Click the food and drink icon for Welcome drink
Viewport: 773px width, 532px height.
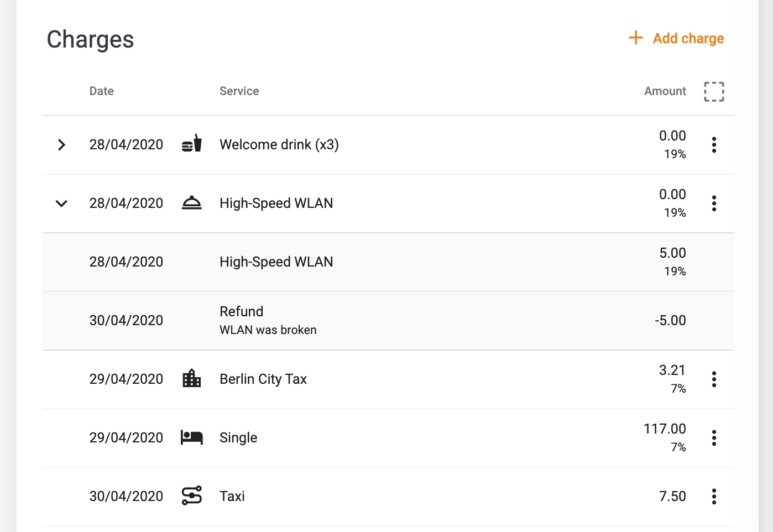pos(192,144)
